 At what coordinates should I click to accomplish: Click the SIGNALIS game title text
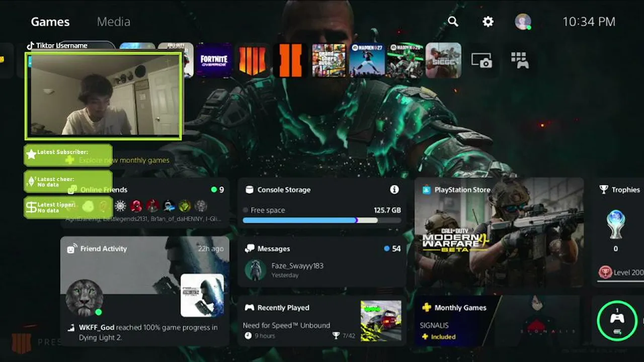point(434,325)
